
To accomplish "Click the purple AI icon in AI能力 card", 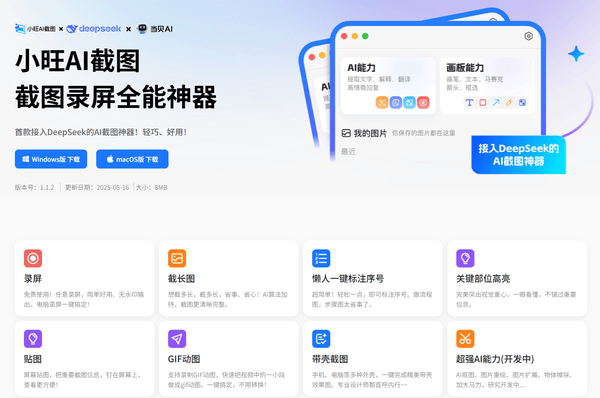I will pos(396,103).
